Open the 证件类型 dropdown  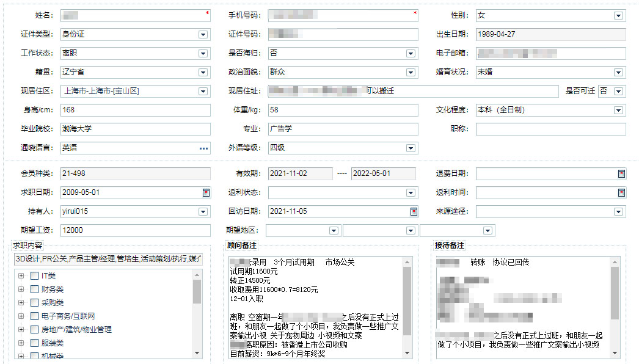pos(203,35)
